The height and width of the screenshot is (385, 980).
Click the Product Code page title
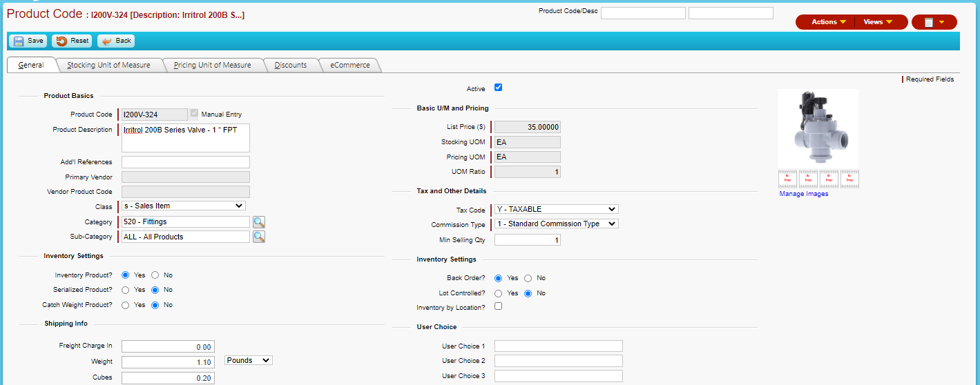pos(44,13)
